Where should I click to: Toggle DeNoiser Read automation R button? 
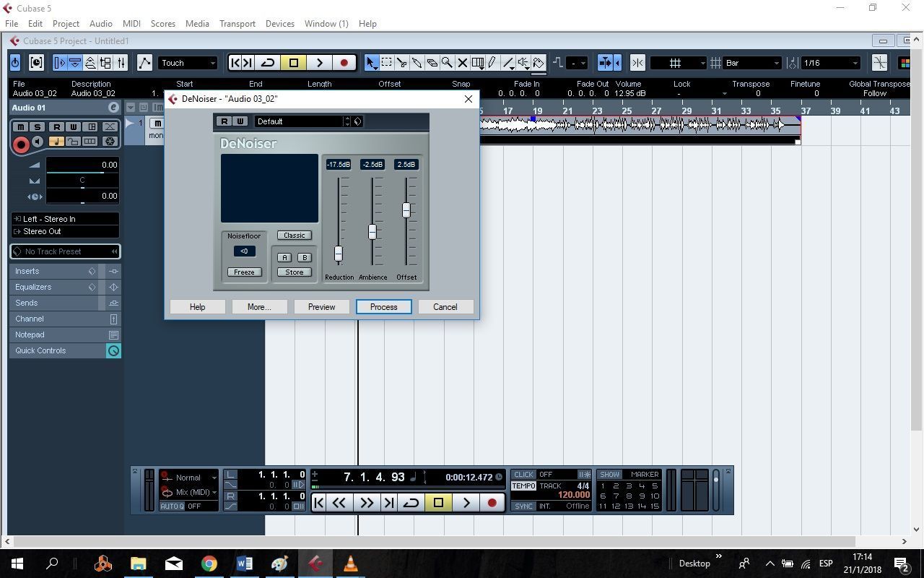[x=225, y=121]
